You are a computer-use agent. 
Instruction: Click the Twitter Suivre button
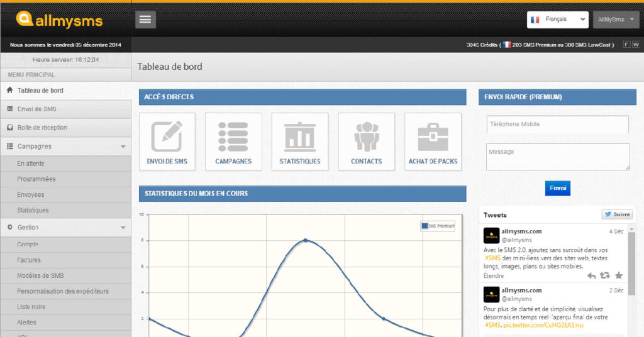(616, 214)
